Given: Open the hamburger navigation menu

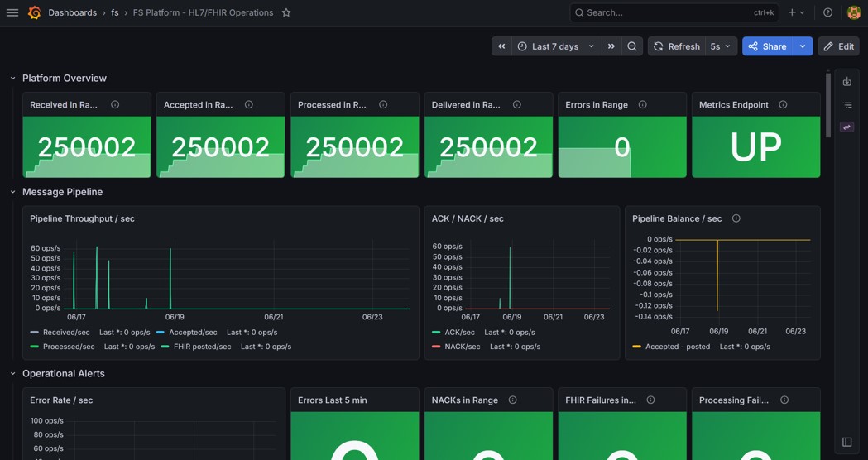Looking at the screenshot, I should coord(12,12).
